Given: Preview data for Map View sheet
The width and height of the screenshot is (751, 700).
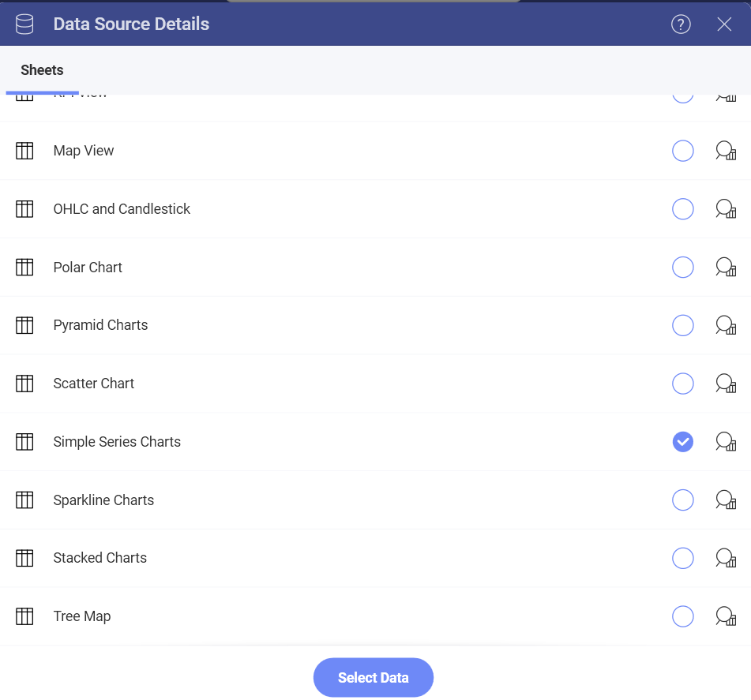Looking at the screenshot, I should 726,151.
